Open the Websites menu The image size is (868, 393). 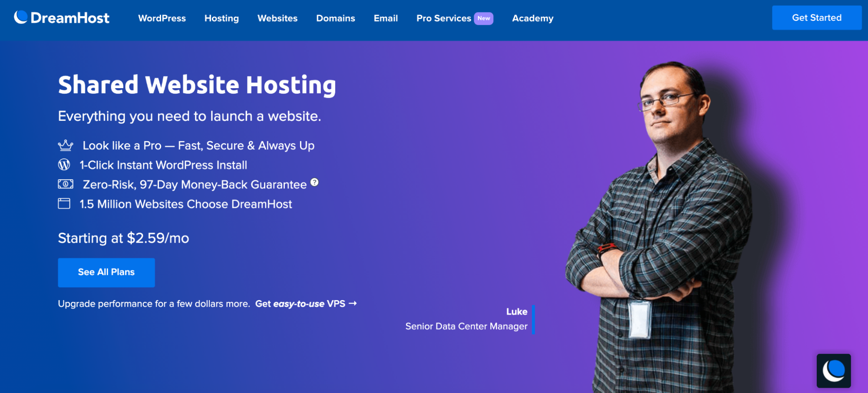[x=277, y=18]
